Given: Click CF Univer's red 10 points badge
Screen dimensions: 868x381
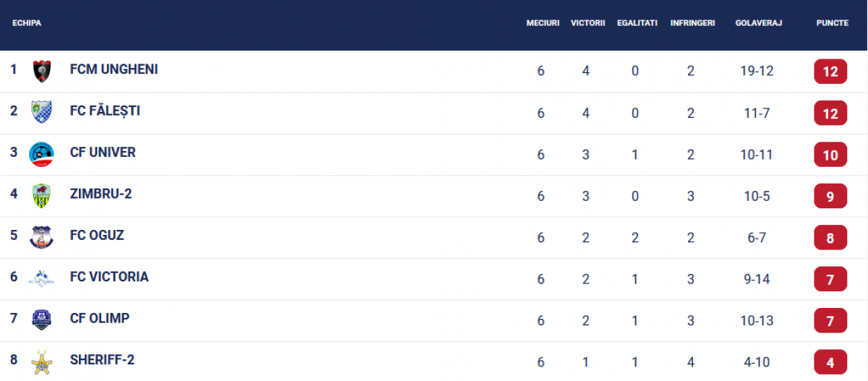Looking at the screenshot, I should (x=830, y=155).
